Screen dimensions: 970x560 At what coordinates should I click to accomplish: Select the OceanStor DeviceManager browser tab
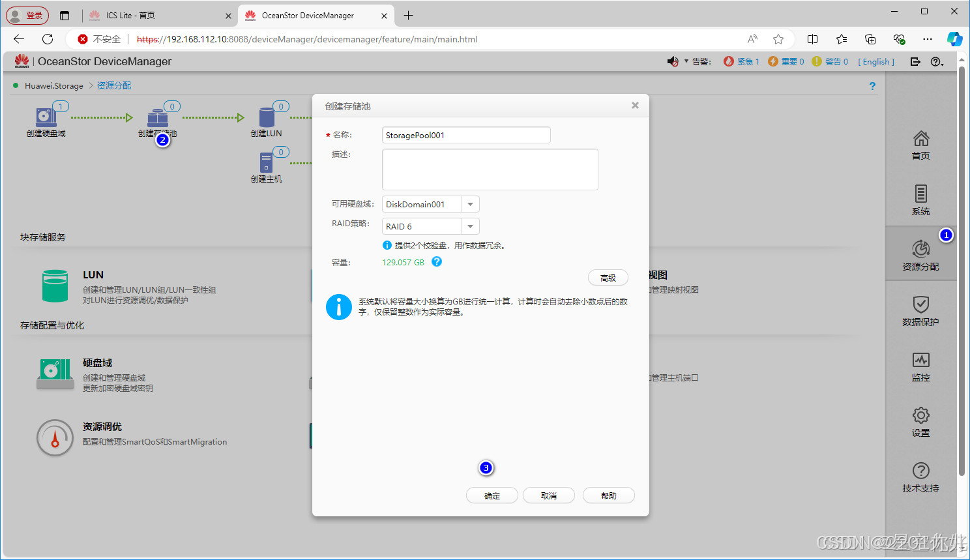click(316, 15)
